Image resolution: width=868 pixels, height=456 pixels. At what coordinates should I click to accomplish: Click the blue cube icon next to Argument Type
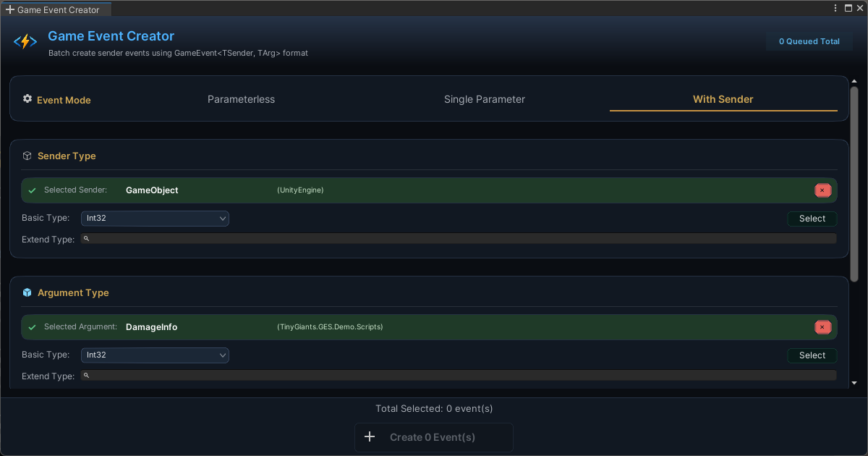click(x=27, y=292)
